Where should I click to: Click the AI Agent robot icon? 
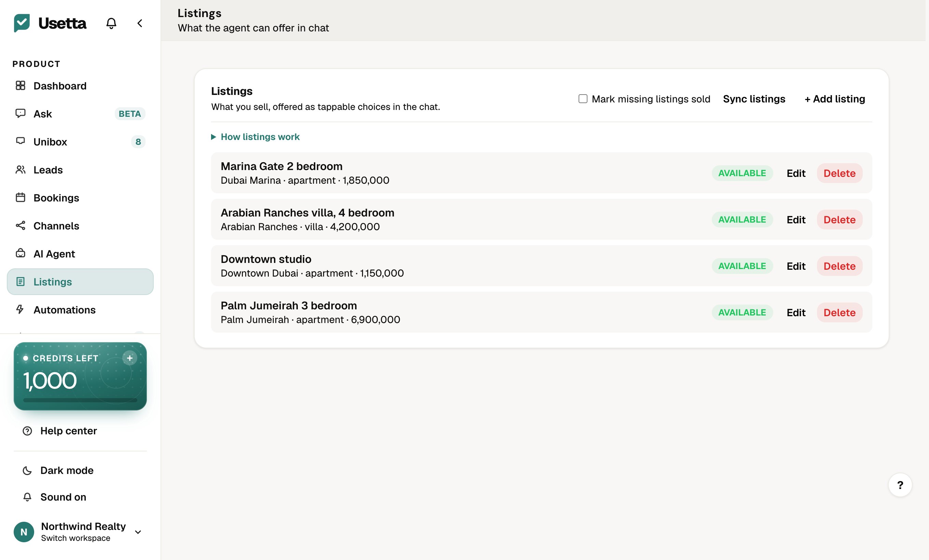click(x=20, y=253)
